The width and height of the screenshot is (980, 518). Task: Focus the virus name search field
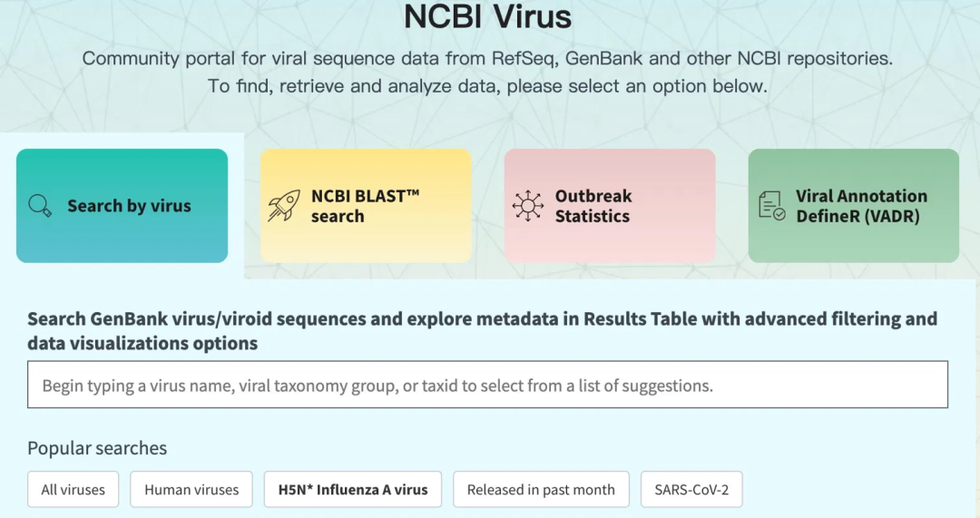(487, 385)
